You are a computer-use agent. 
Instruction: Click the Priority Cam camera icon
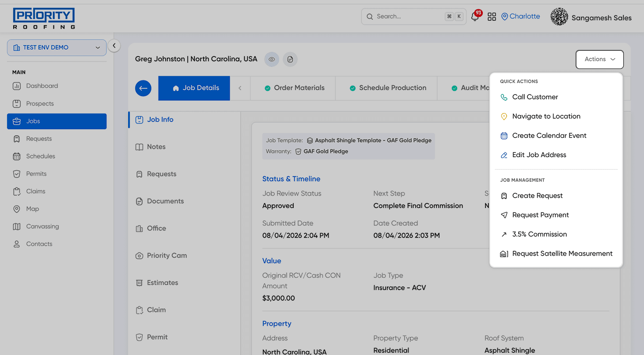click(139, 256)
